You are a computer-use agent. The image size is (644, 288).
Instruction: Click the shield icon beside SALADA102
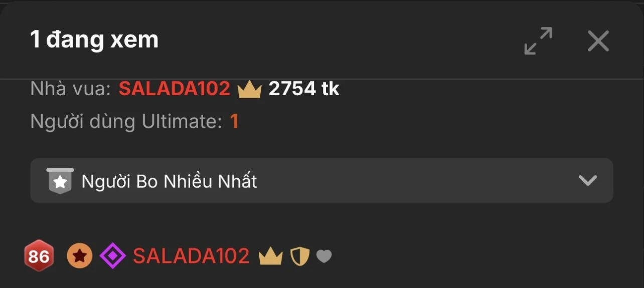click(300, 256)
